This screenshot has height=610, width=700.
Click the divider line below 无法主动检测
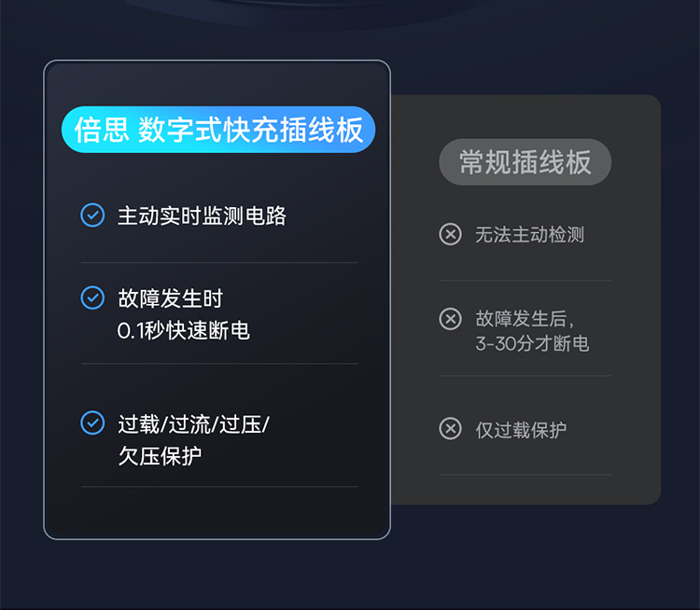pos(525,280)
